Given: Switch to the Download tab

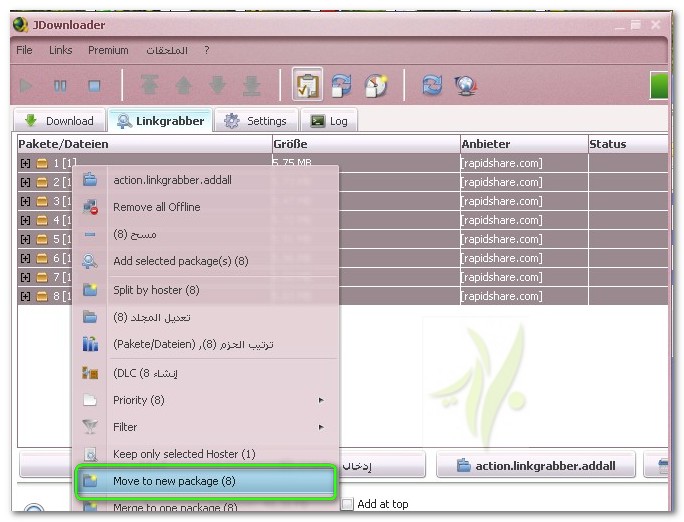Looking at the screenshot, I should (60, 120).
